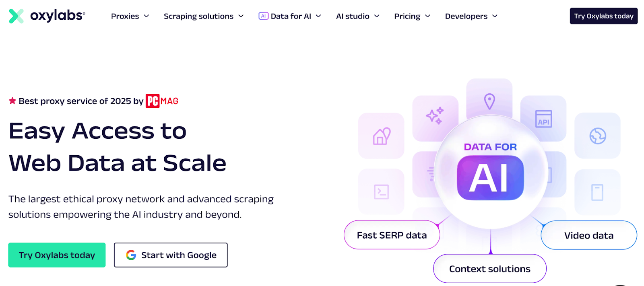Click Start with Google button
The image size is (644, 286).
[x=171, y=255]
